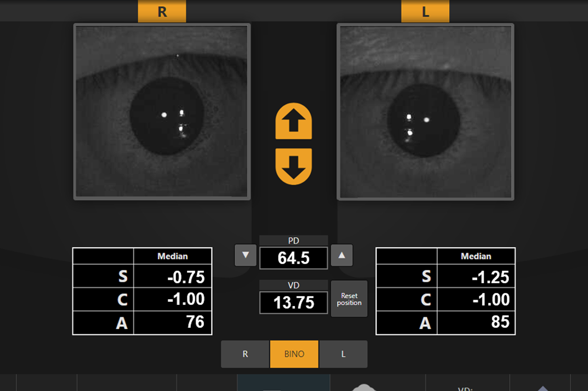
Task: Click the PD value 64.5 field
Action: pyautogui.click(x=294, y=258)
